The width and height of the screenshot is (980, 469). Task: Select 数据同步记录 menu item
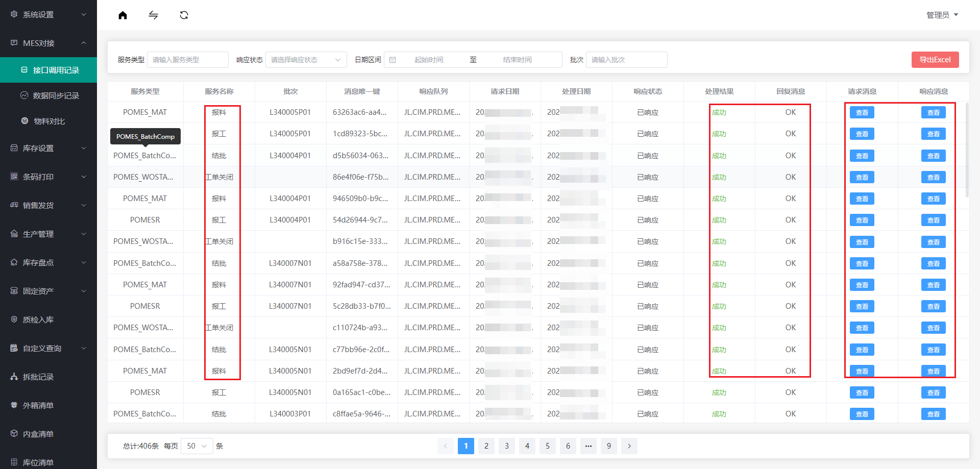pos(56,96)
